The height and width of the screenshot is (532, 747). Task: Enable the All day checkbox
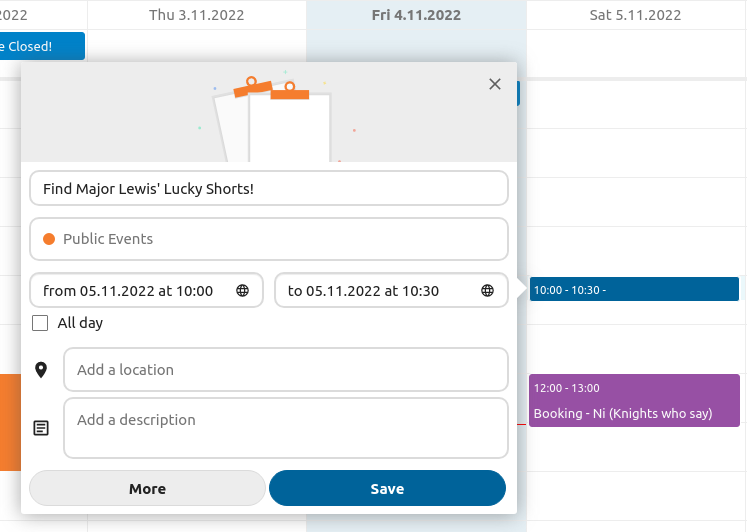41,323
